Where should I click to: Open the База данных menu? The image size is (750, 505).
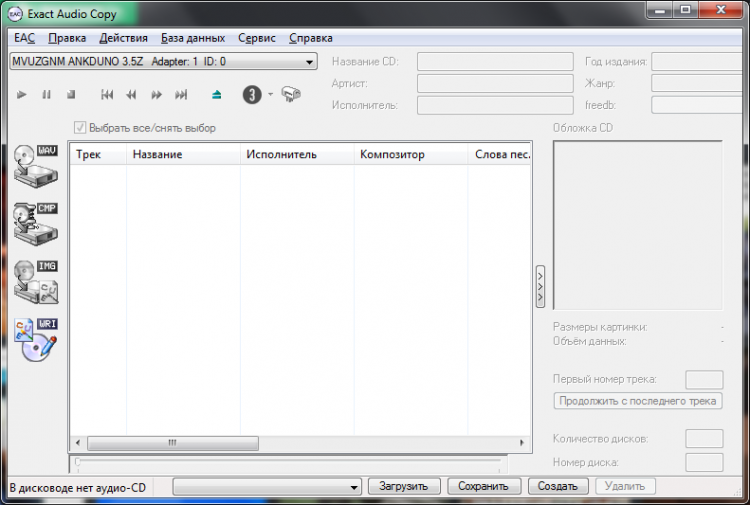pyautogui.click(x=193, y=38)
